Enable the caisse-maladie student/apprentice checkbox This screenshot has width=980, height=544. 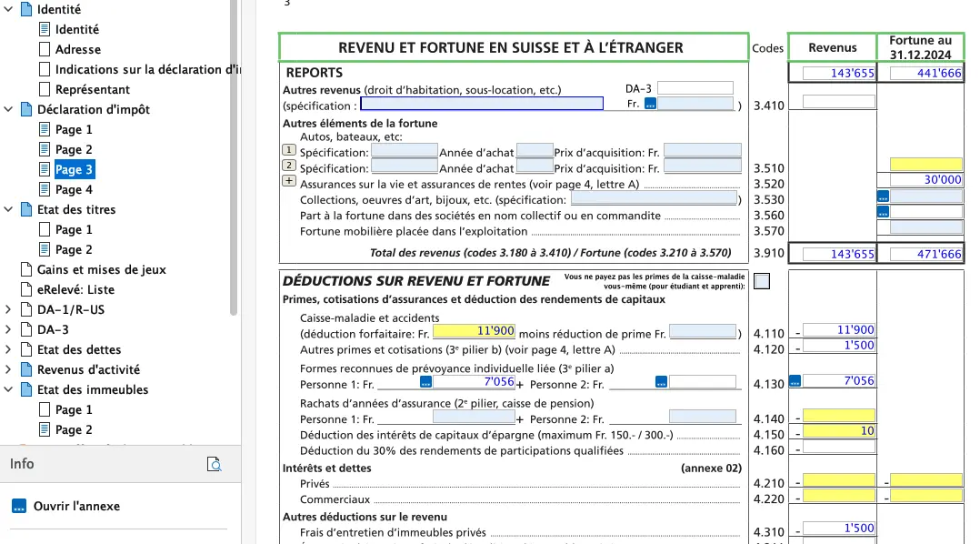[x=761, y=282]
